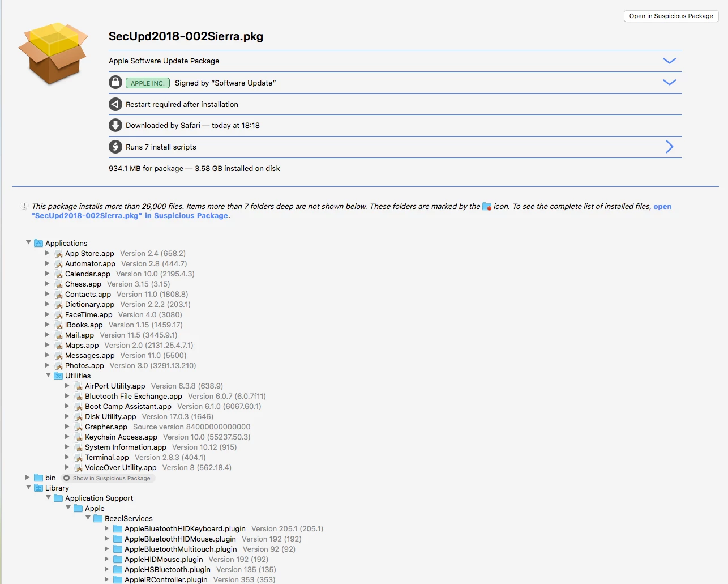The width and height of the screenshot is (728, 584).
Task: Collapse the BezelServices folder
Action: (88, 518)
